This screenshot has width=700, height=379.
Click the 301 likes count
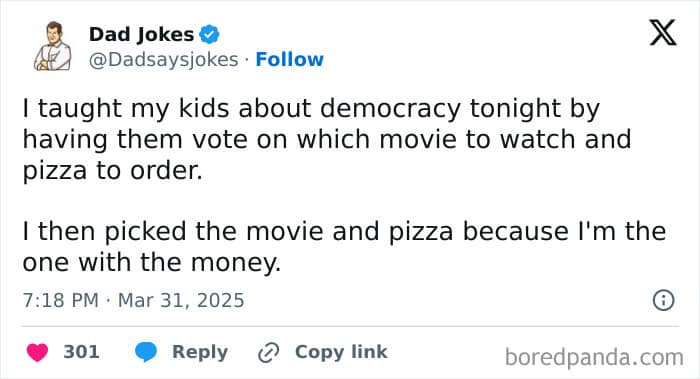click(81, 352)
